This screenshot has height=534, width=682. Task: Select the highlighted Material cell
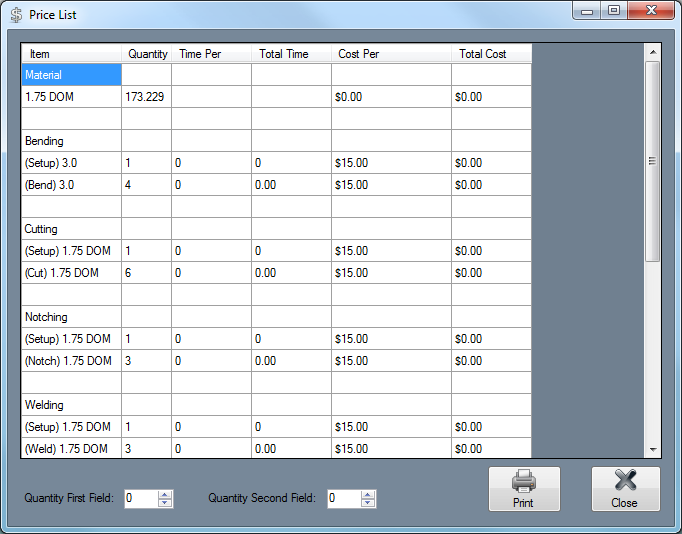click(x=71, y=75)
